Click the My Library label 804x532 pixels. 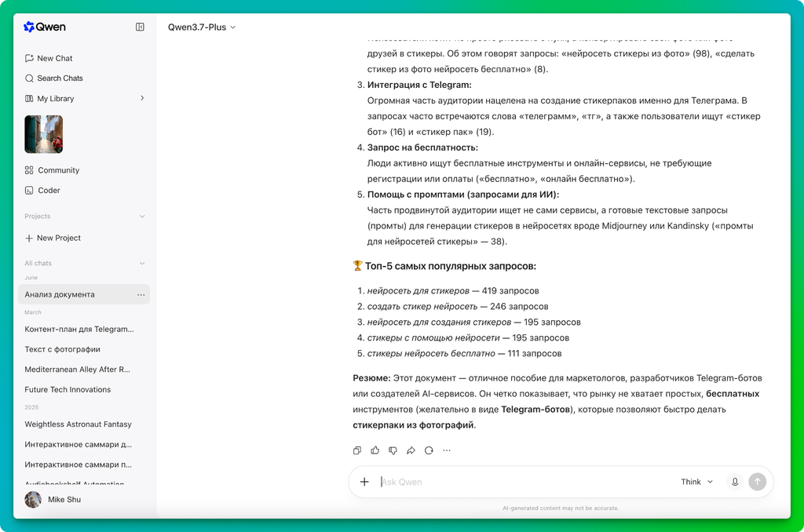click(56, 98)
